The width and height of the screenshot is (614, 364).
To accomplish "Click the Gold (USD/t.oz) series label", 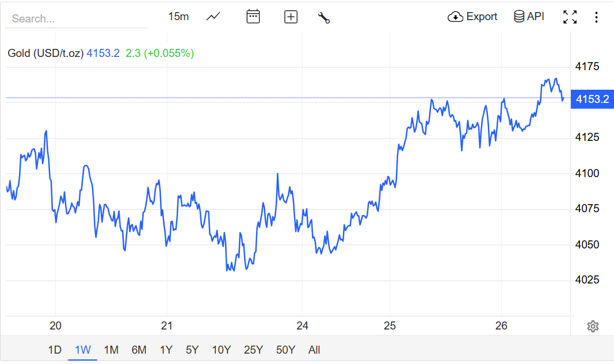I will (x=46, y=53).
